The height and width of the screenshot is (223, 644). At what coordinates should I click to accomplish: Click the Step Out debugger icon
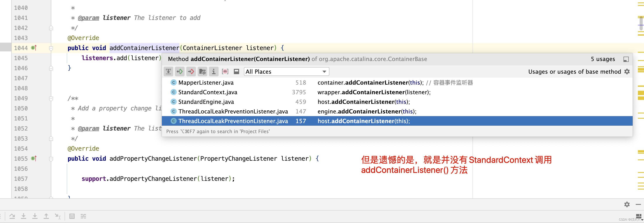pos(46,216)
